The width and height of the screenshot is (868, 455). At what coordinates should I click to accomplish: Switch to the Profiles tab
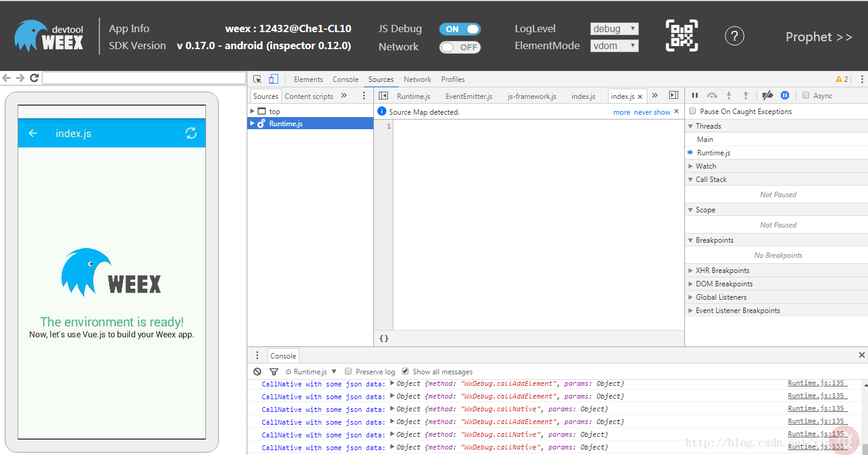point(453,79)
